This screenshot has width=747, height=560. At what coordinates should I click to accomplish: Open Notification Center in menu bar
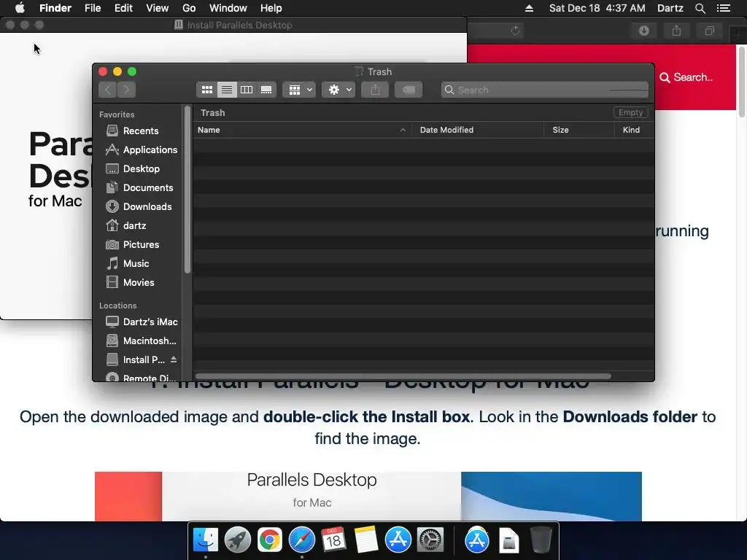(x=724, y=8)
